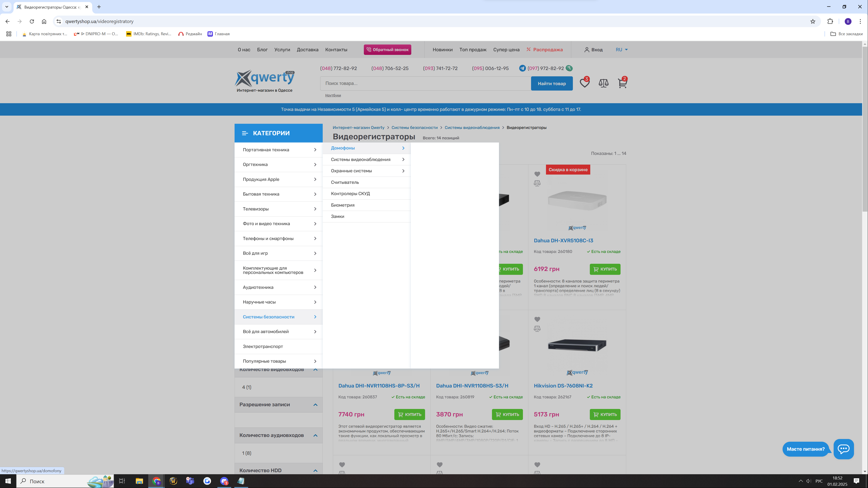Click the Telegram icon near phone number
The width and height of the screenshot is (868, 488).
point(522,68)
